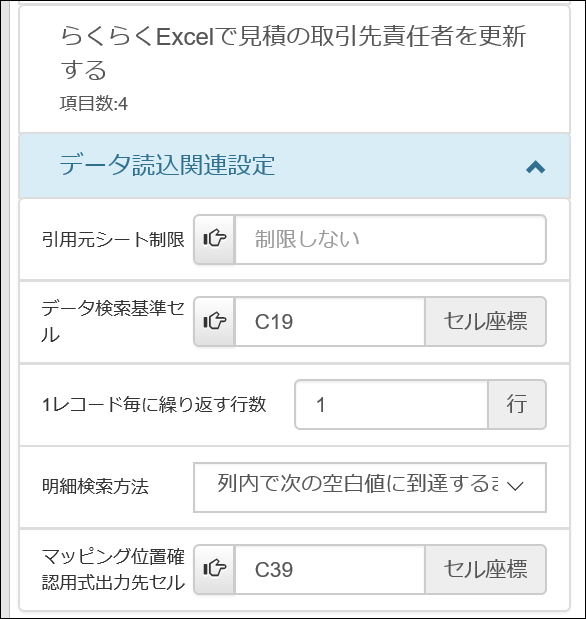Collapse section using the chevron-up icon
Viewport: 586px width, 619px height.
click(x=535, y=167)
